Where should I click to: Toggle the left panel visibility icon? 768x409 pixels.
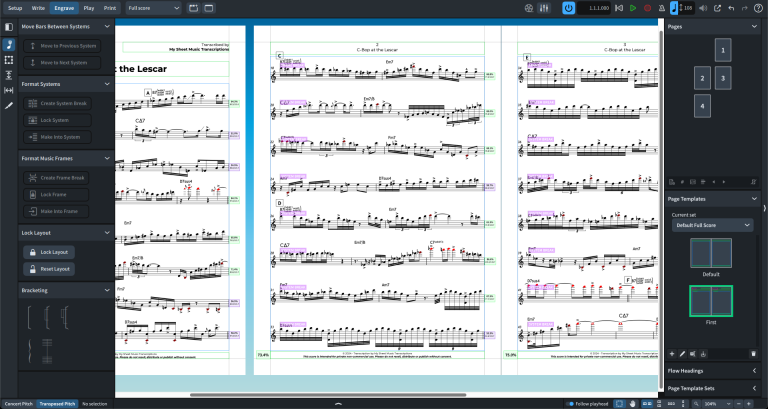click(x=9, y=27)
